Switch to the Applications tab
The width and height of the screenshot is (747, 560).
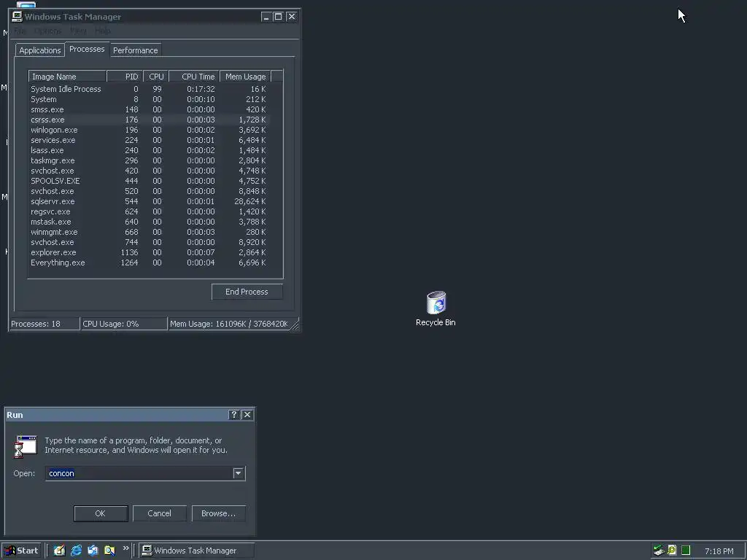(x=40, y=50)
